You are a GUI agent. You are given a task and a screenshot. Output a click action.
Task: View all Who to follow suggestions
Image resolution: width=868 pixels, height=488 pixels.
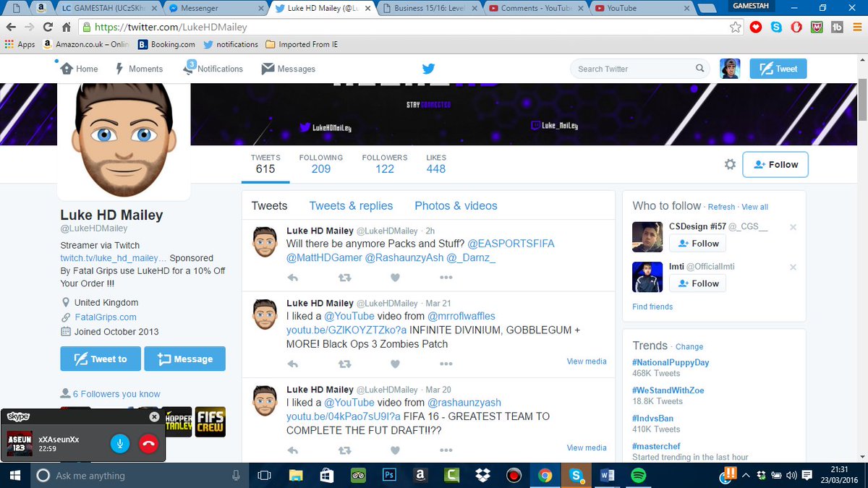[754, 207]
